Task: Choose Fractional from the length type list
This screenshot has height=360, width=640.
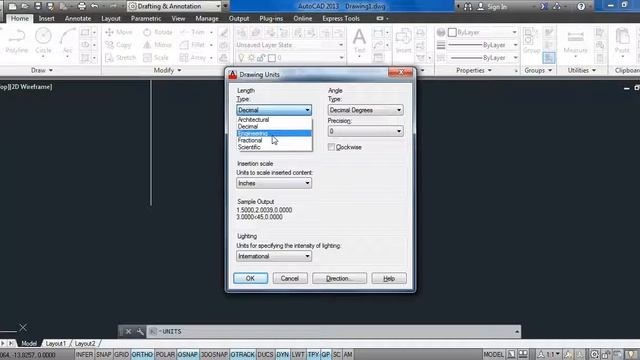Action: click(x=274, y=140)
